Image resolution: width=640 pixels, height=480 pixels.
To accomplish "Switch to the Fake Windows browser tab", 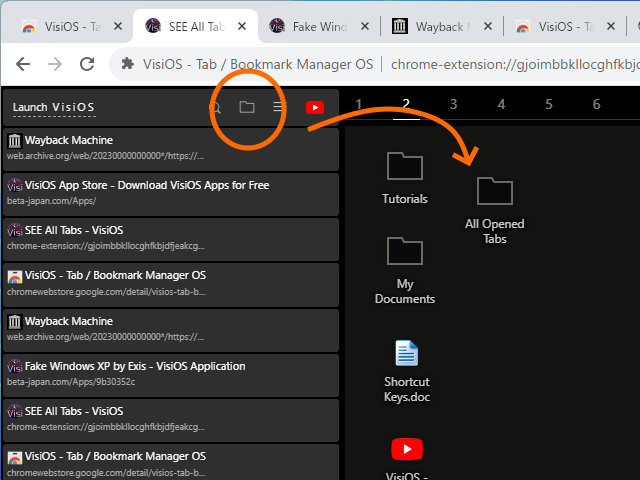I will 320,27.
